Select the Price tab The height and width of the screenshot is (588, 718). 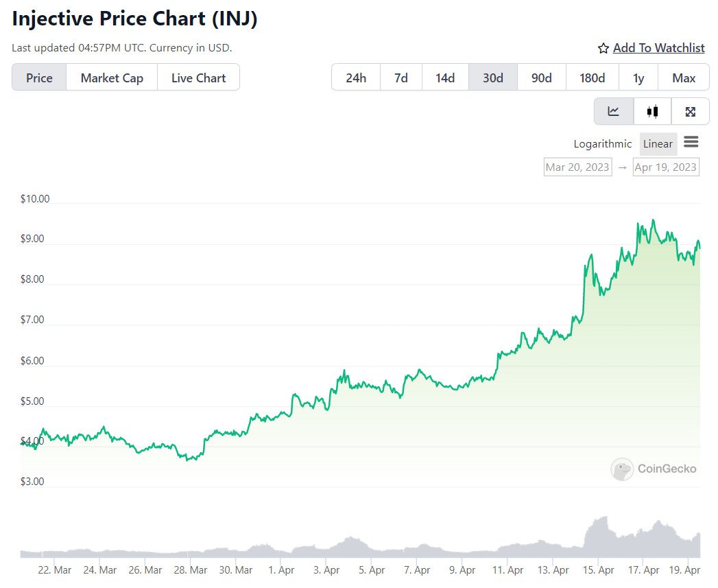39,78
